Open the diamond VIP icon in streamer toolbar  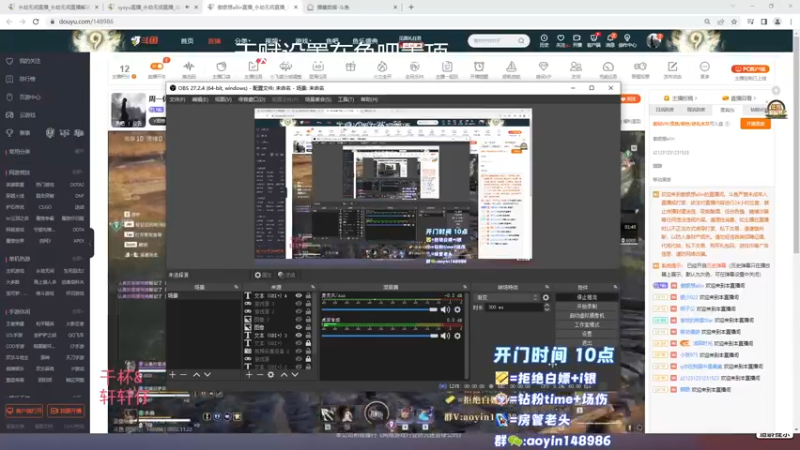tap(543, 67)
